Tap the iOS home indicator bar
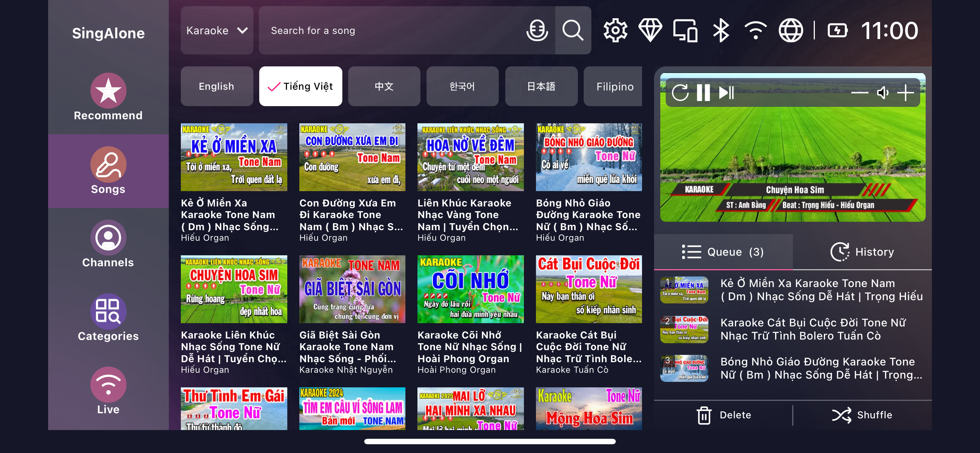 click(490, 441)
